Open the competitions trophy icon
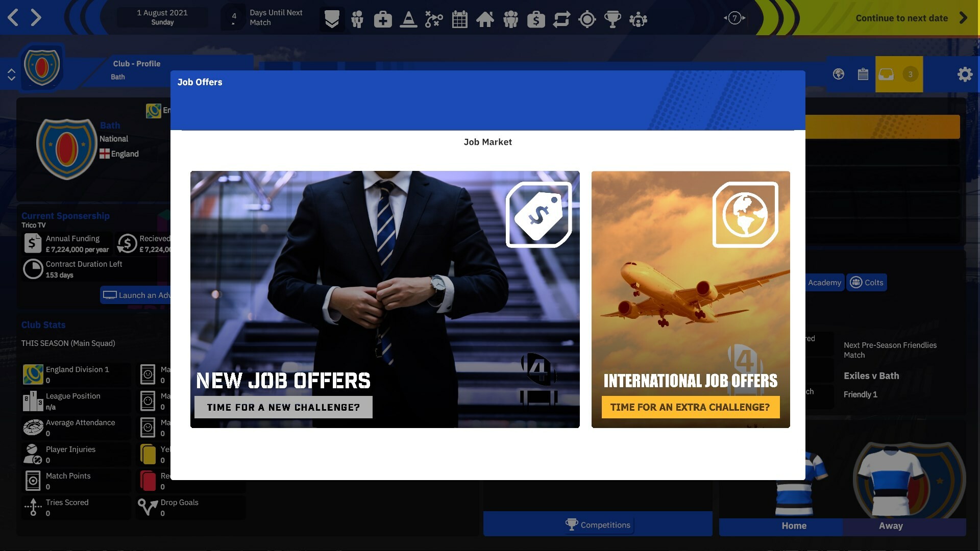Screen dimensions: 980x551 [x=612, y=19]
